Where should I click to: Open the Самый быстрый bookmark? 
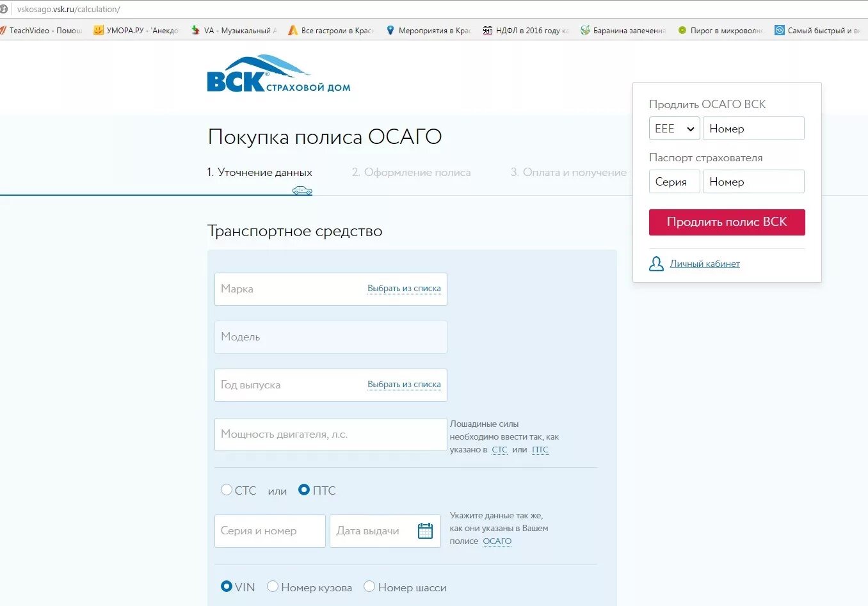pos(817,30)
